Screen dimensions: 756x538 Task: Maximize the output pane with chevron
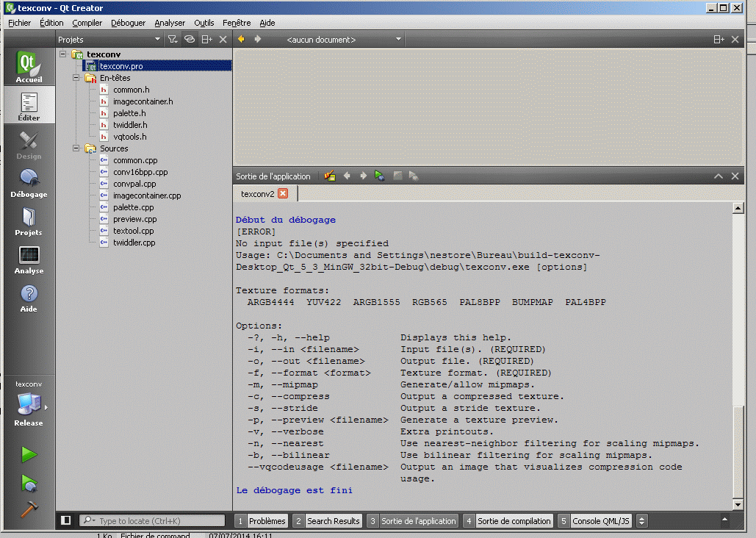click(x=719, y=176)
